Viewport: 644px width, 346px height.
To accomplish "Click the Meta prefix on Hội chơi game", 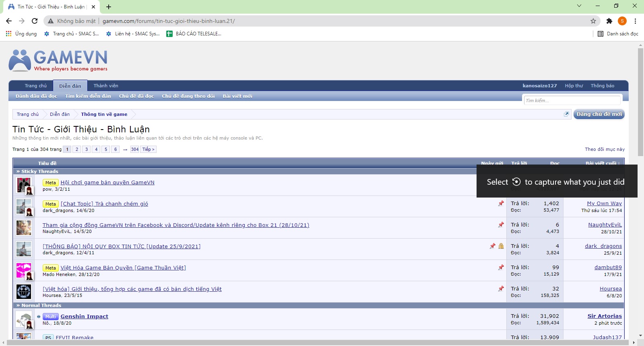I will tap(51, 183).
